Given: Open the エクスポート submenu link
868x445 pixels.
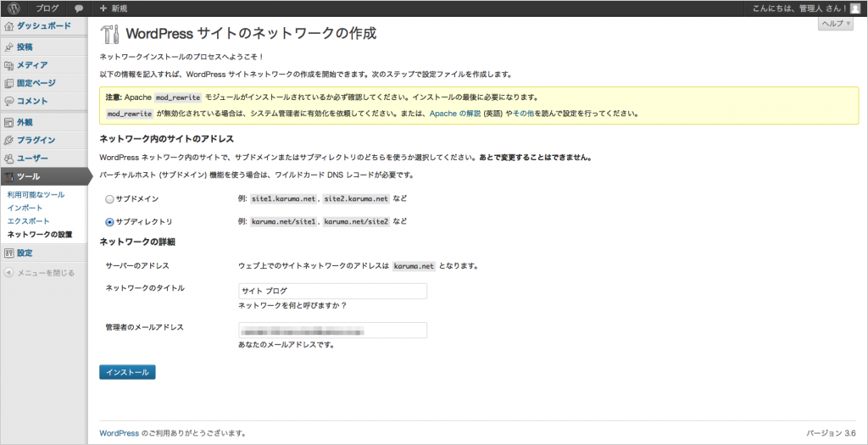Looking at the screenshot, I should tap(28, 221).
